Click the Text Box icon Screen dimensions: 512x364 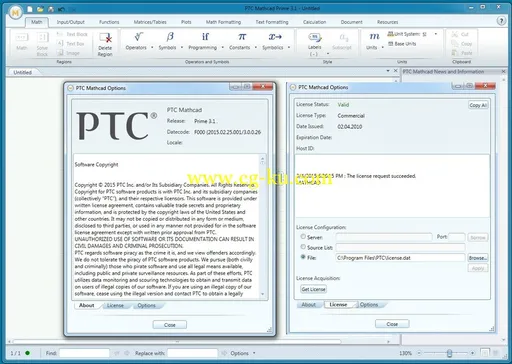coord(60,43)
